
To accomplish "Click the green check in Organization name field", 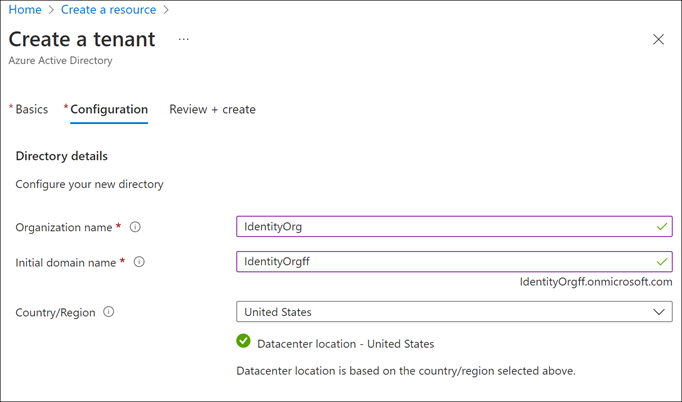I will click(x=662, y=227).
